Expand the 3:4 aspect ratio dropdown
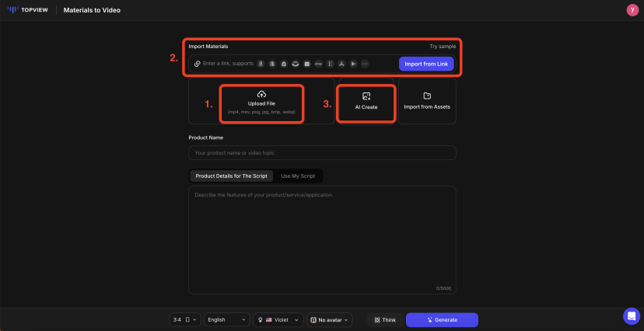 point(185,319)
